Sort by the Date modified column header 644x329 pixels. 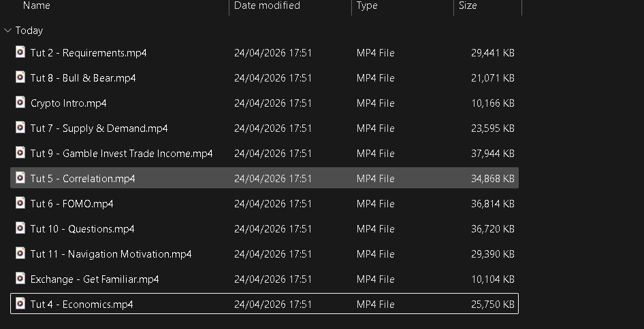(267, 5)
